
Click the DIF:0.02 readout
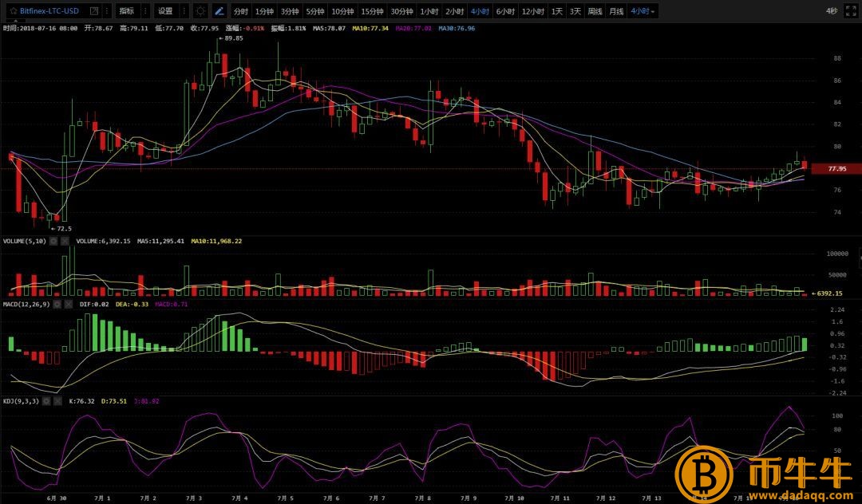coord(94,304)
